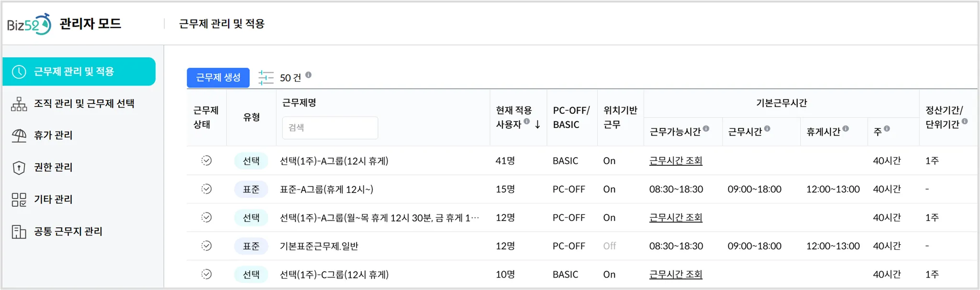Sort by 현재 적용 사용자 arrow
Screen dimensions: 980x290
pyautogui.click(x=538, y=125)
